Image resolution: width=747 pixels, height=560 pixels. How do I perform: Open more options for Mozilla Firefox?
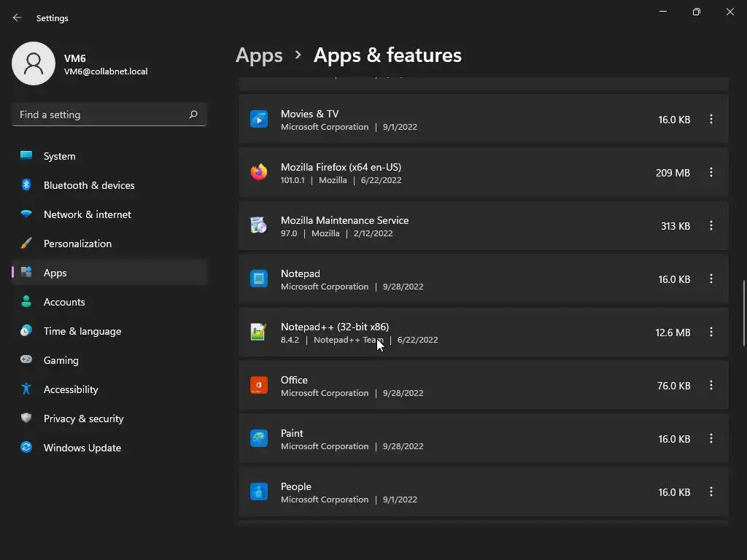pos(711,172)
